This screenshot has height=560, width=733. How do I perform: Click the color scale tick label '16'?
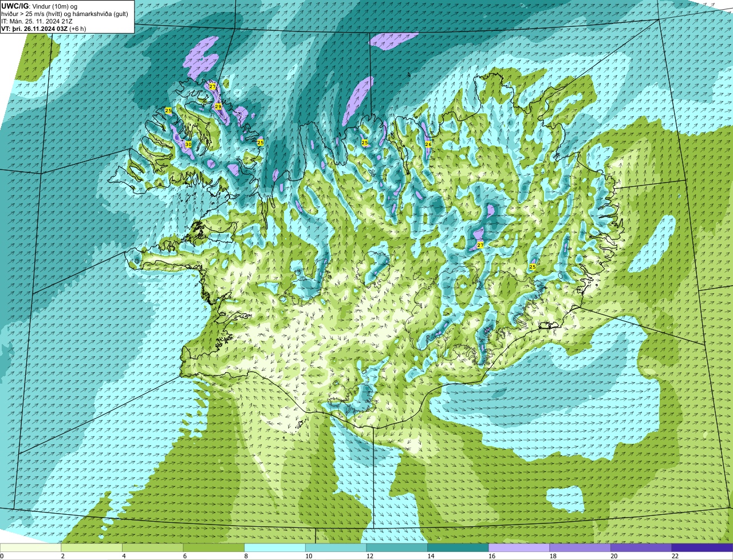click(x=492, y=556)
